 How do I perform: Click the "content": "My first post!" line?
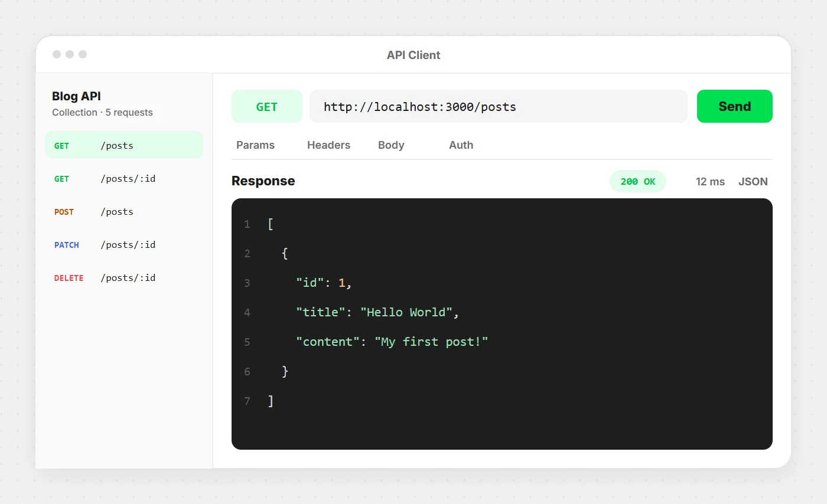[x=392, y=342]
